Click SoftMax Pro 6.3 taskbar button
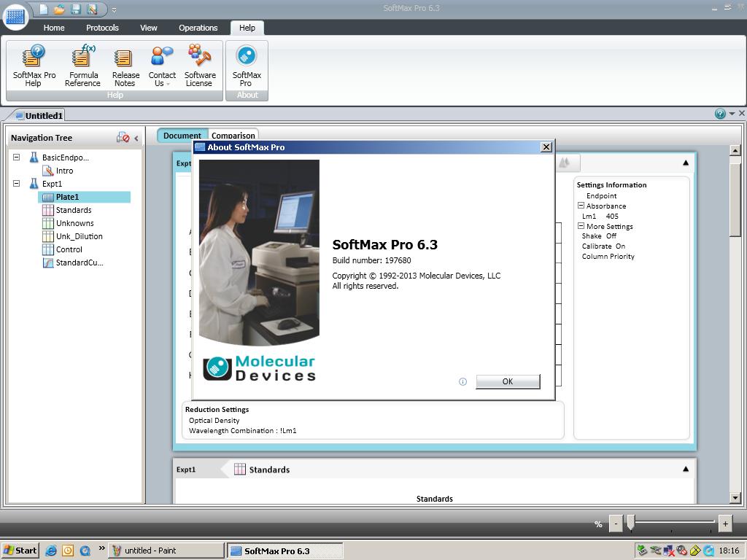The image size is (747, 560). click(x=285, y=551)
